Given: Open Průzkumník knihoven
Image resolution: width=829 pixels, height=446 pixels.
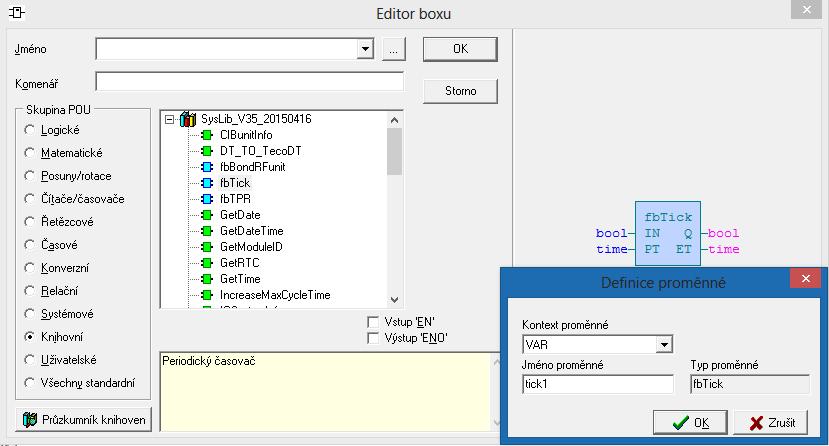Looking at the screenshot, I should tap(84, 420).
